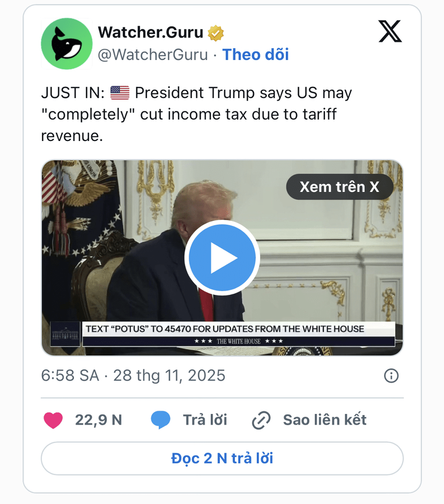Screen dimensions: 444x504
Task: Click the US flag emoji
Action: tap(120, 93)
